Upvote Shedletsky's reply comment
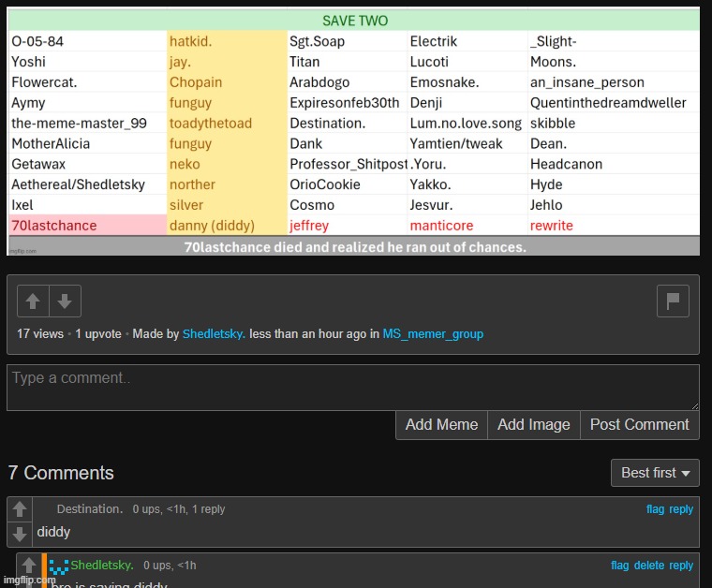The height and width of the screenshot is (588, 712). click(x=29, y=566)
